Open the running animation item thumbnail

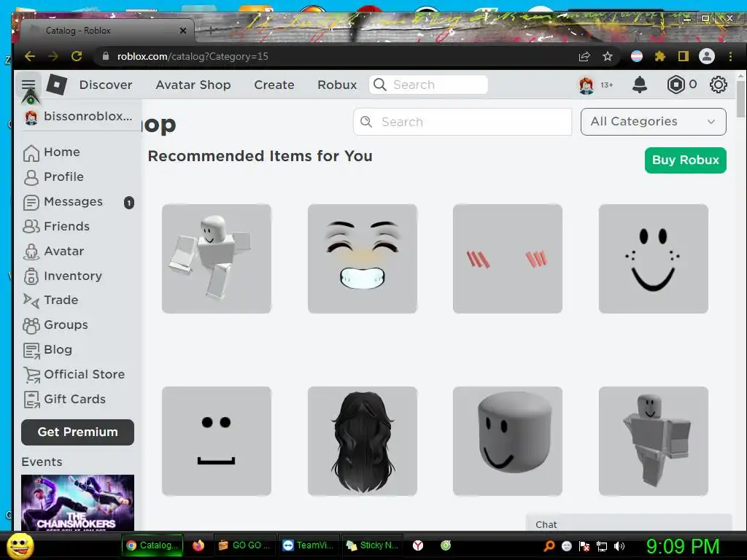[216, 259]
